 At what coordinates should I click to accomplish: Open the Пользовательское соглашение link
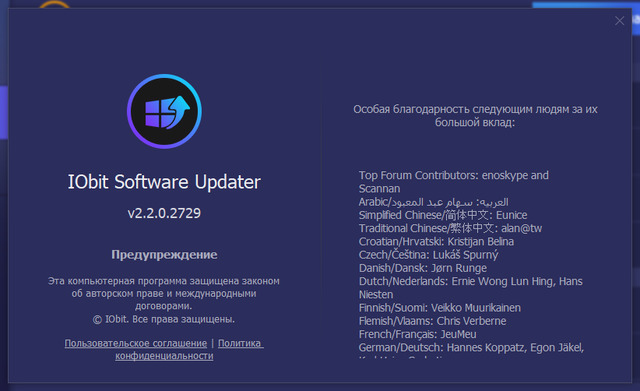pyautogui.click(x=136, y=343)
